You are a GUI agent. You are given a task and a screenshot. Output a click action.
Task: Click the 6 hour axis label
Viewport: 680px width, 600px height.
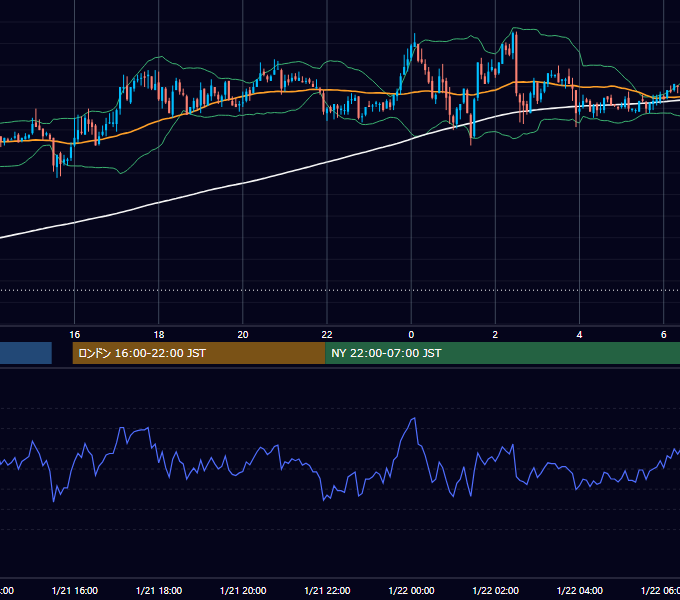pyautogui.click(x=664, y=334)
